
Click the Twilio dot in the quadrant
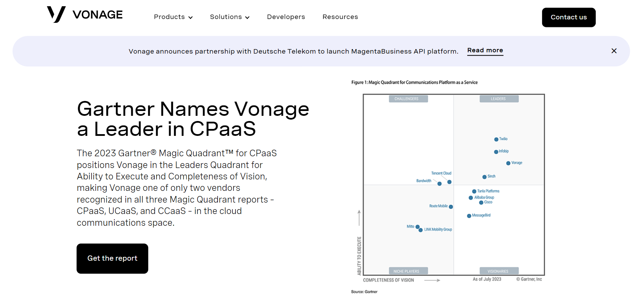point(496,139)
